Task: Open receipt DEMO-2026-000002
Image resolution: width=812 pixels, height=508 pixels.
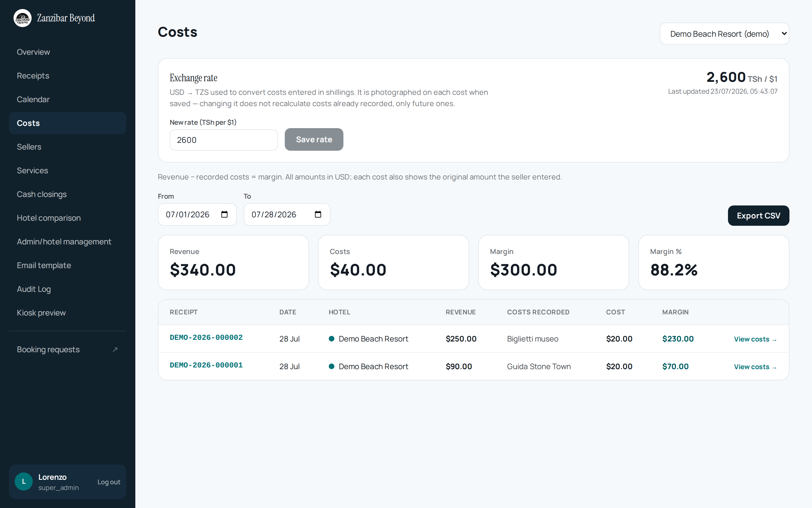Action: coord(206,337)
